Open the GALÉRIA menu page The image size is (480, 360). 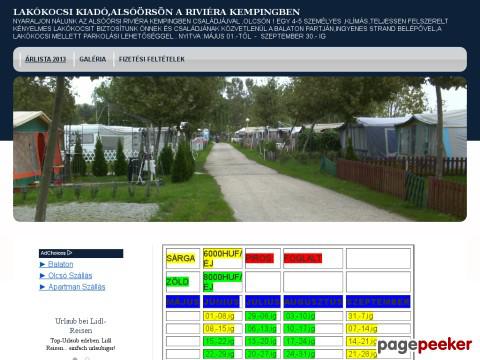(x=93, y=59)
